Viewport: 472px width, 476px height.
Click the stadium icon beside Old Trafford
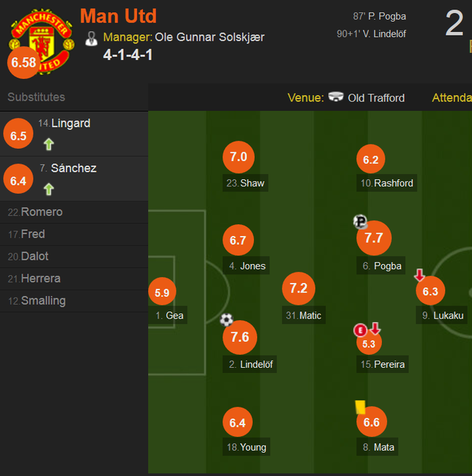(x=335, y=97)
